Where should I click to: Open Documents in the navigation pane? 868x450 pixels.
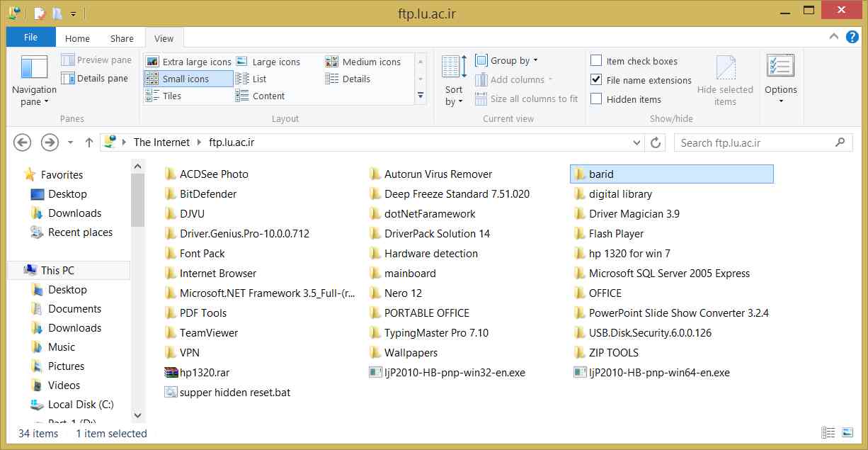click(74, 309)
